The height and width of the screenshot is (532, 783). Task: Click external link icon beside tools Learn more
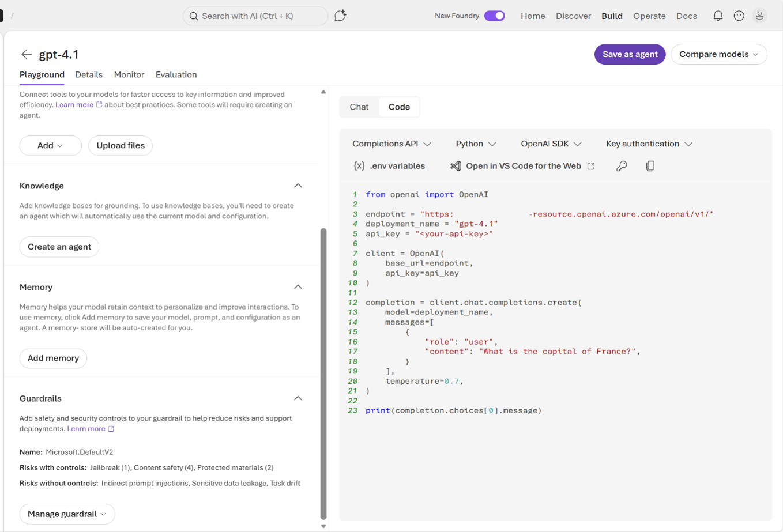click(x=99, y=105)
